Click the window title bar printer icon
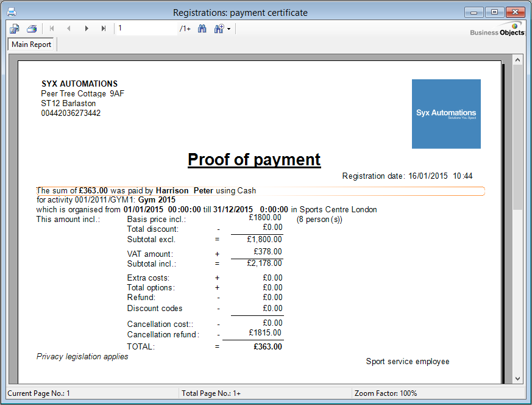This screenshot has height=405, width=532. (x=11, y=12)
